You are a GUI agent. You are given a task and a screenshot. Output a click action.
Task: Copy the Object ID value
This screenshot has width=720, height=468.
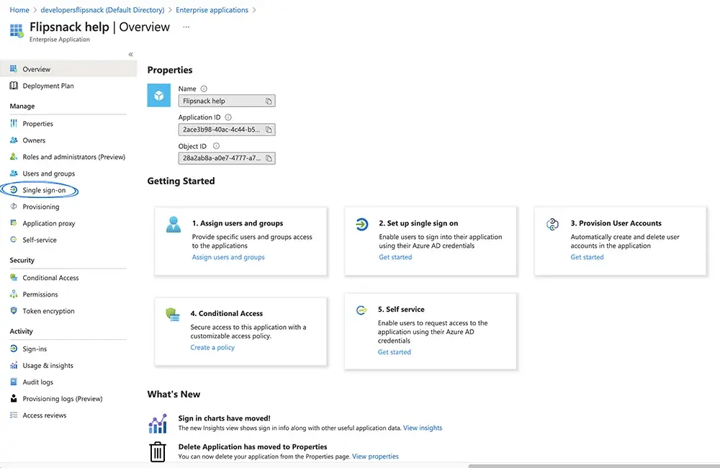click(269, 158)
